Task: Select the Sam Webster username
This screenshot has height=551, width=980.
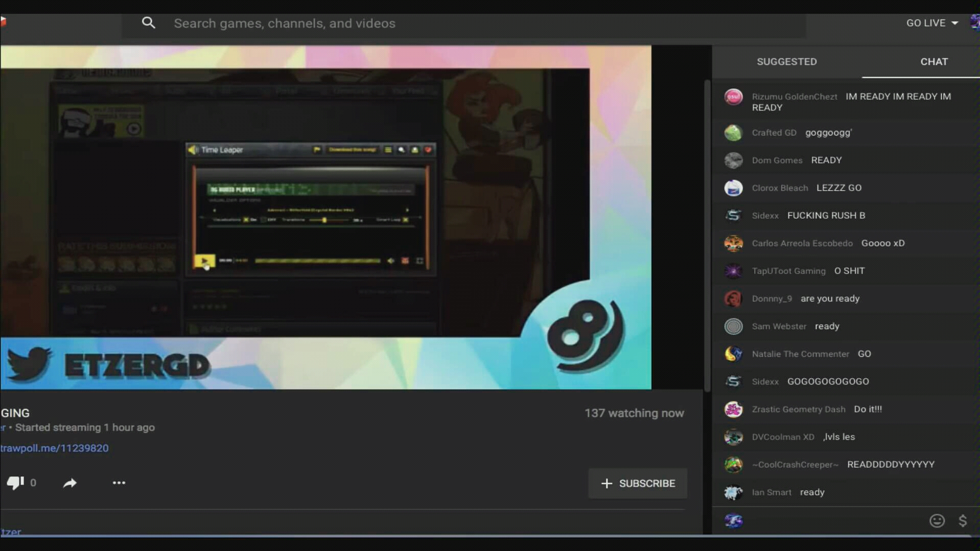Action: [779, 326]
